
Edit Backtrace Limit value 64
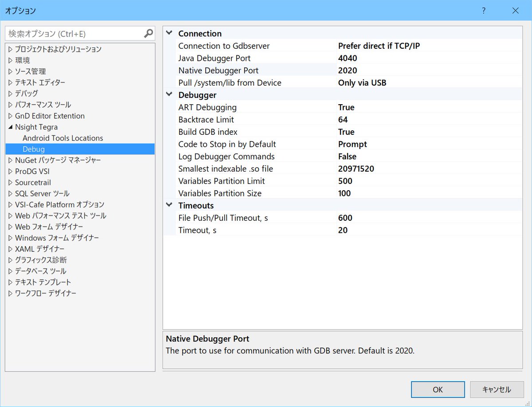(343, 120)
